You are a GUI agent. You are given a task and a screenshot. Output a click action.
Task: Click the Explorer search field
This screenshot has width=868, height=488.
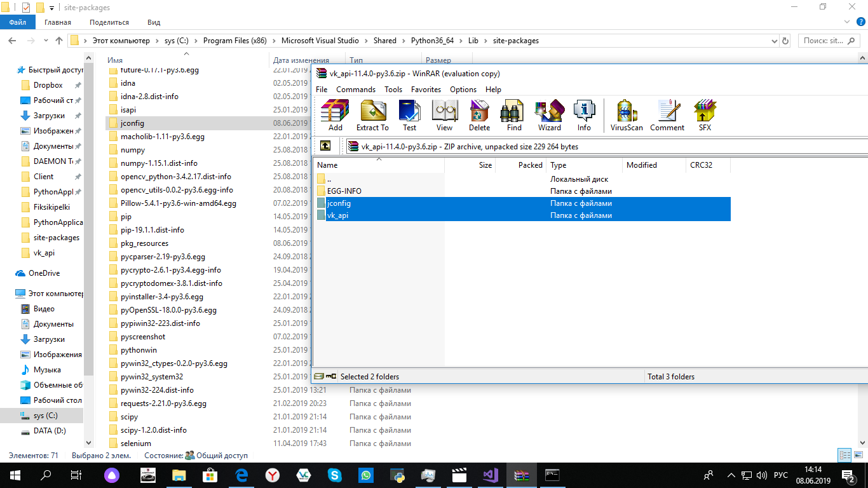click(x=828, y=41)
